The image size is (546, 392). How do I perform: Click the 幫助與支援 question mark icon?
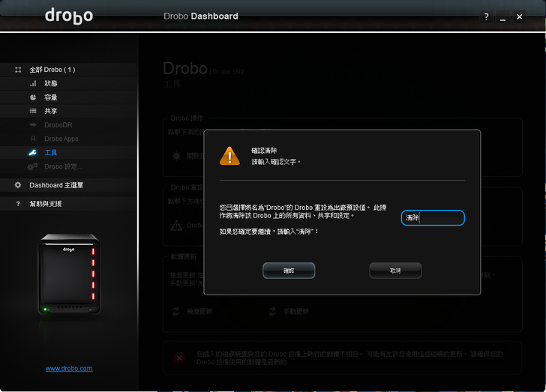pos(18,204)
